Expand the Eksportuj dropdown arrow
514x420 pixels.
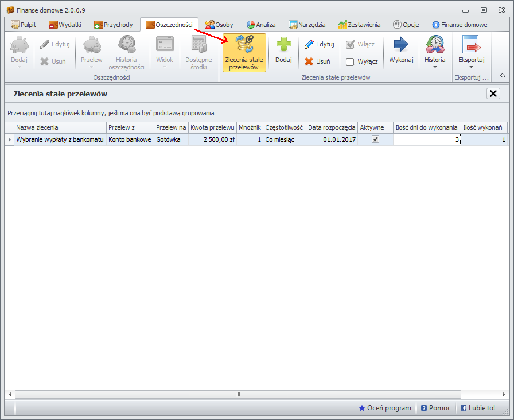pyautogui.click(x=471, y=67)
